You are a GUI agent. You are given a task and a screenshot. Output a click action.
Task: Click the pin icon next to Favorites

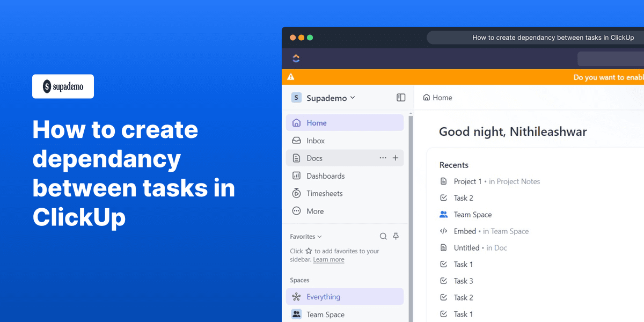(x=396, y=236)
